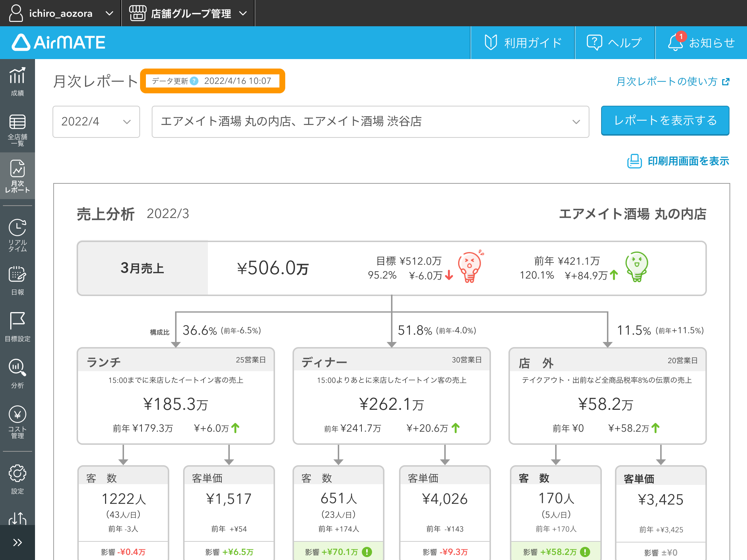Image resolution: width=747 pixels, height=560 pixels.
Task: Click the 51.8% dinner composition ratio
Action: pos(415,330)
